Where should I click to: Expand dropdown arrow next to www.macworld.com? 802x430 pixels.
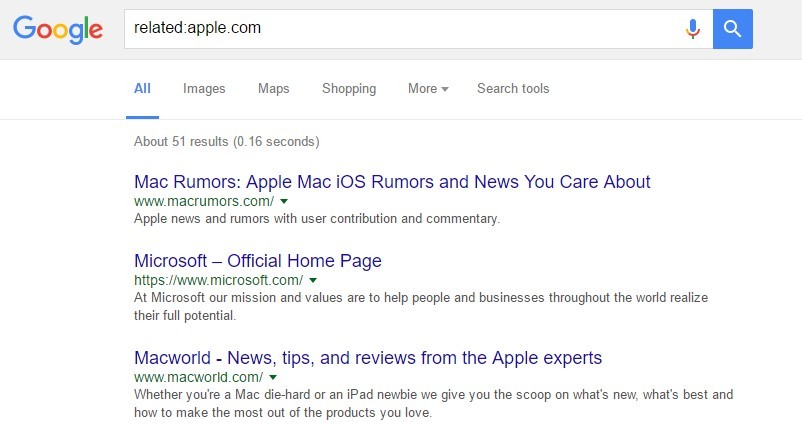click(x=273, y=377)
